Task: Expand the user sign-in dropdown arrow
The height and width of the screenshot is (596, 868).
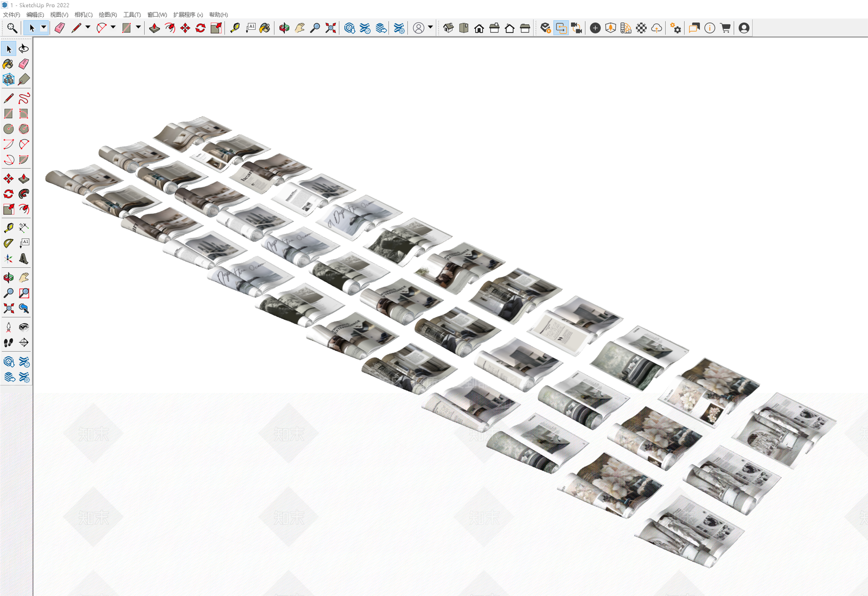Action: [430, 28]
